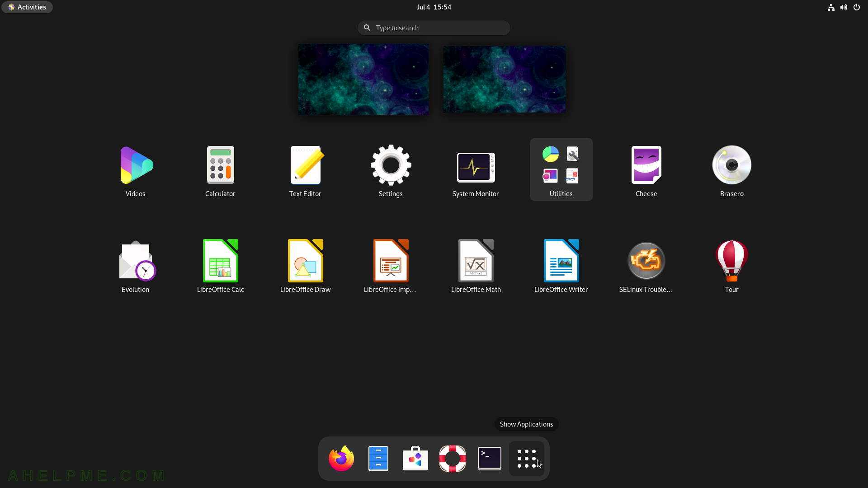Launch LibreOffice Draw application
Image resolution: width=868 pixels, height=488 pixels.
306,260
